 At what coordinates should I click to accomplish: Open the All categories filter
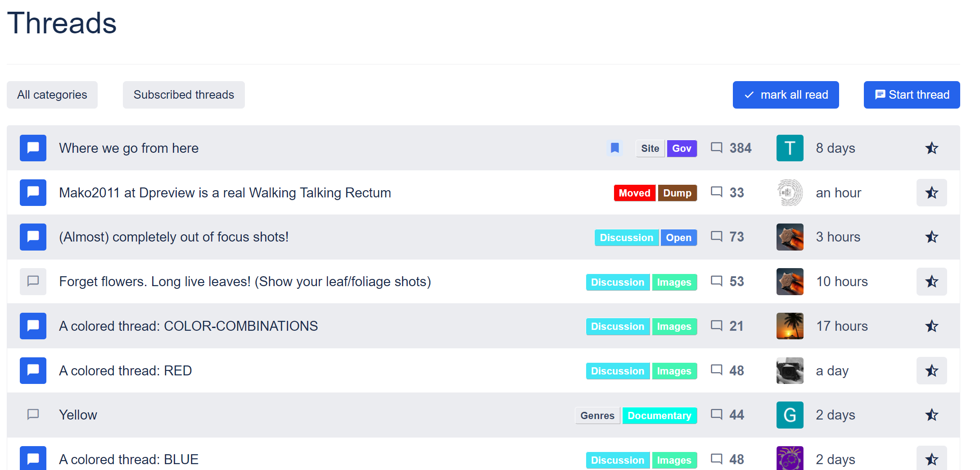tap(52, 95)
